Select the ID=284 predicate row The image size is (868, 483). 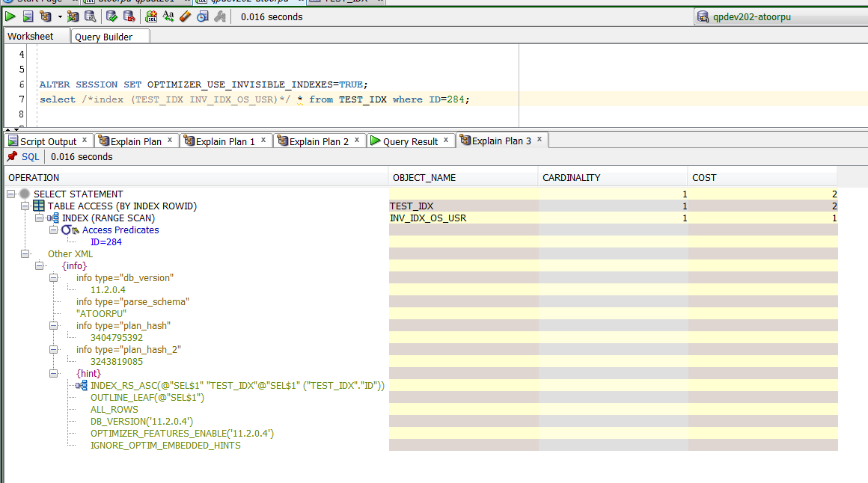pyautogui.click(x=106, y=241)
